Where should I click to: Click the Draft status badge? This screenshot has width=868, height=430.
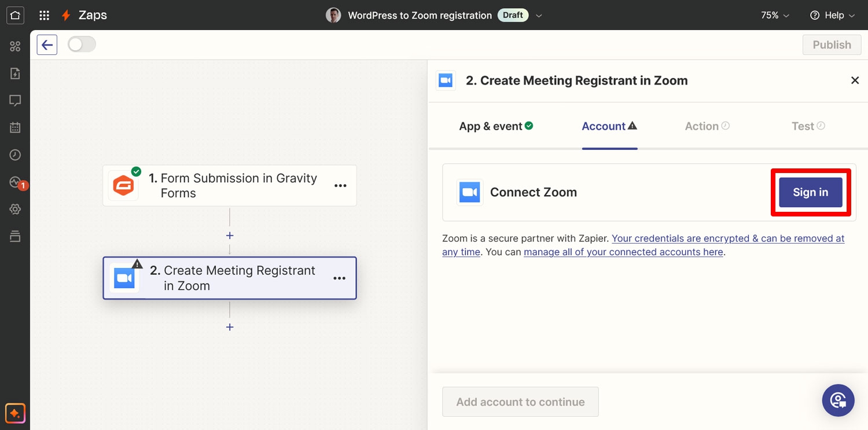[513, 16]
